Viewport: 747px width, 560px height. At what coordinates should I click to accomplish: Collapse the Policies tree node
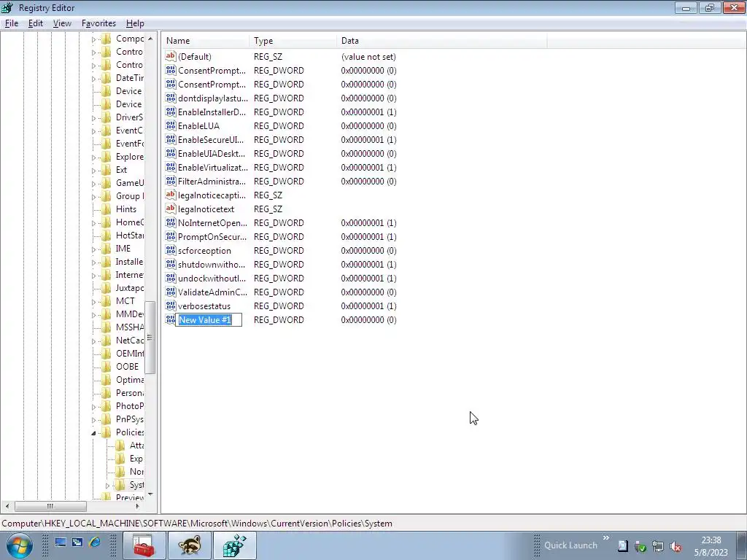93,433
